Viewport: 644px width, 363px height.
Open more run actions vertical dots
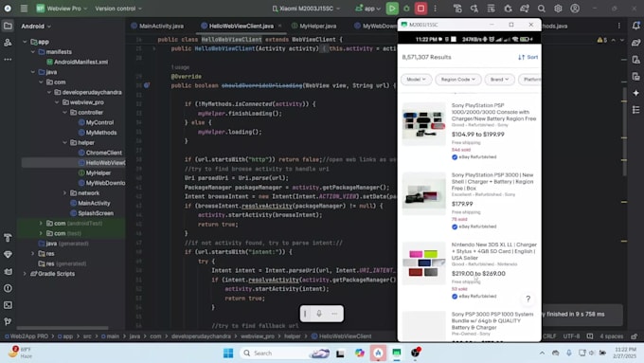(435, 9)
